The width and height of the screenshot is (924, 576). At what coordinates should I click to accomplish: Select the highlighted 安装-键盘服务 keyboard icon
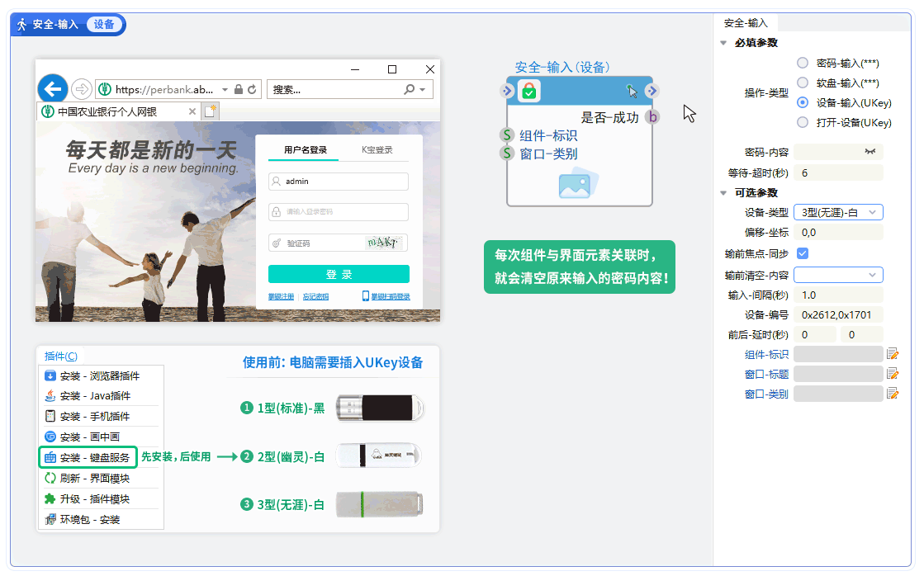[x=50, y=456]
